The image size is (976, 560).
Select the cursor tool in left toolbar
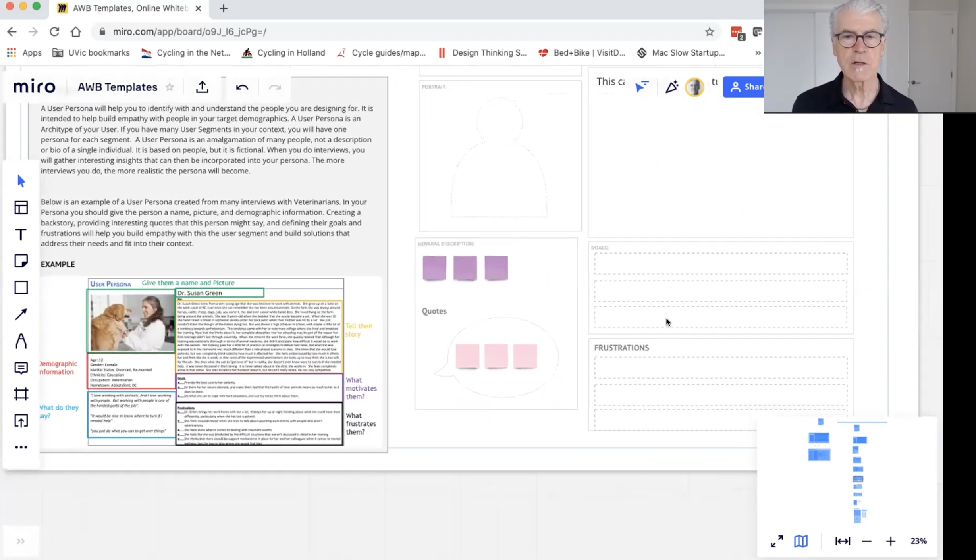click(x=21, y=181)
